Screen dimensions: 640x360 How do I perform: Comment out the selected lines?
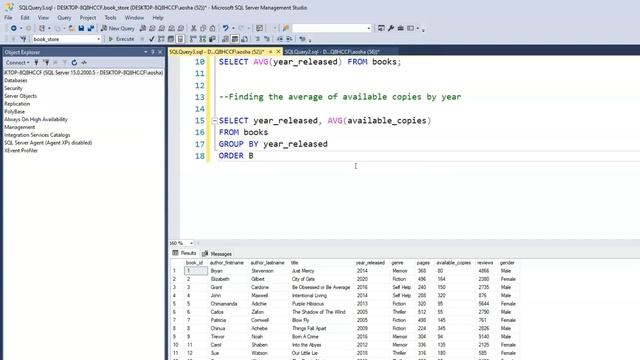258,39
